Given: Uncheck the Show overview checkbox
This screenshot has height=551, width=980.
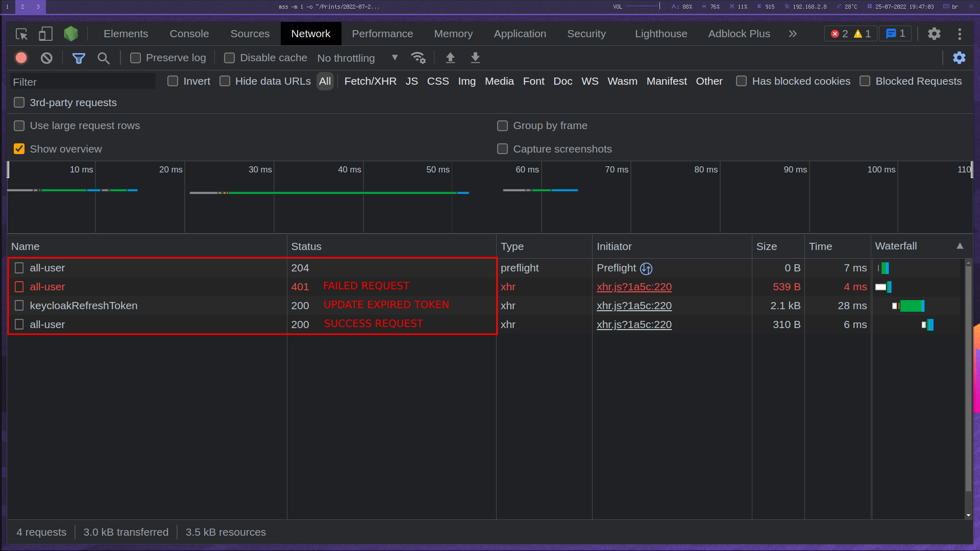Looking at the screenshot, I should (19, 149).
